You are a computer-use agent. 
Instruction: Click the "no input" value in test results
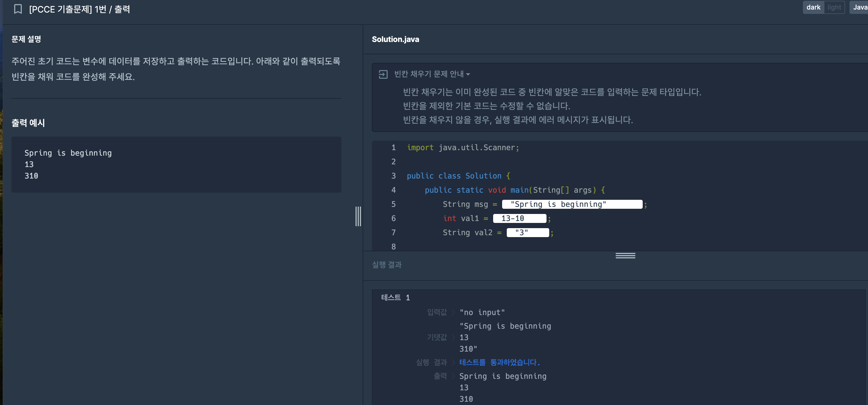pos(482,312)
